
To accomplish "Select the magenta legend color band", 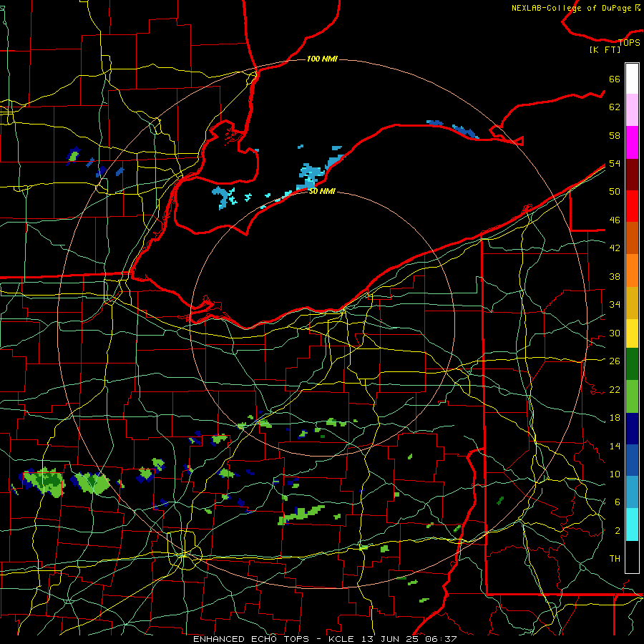I will pos(632,142).
